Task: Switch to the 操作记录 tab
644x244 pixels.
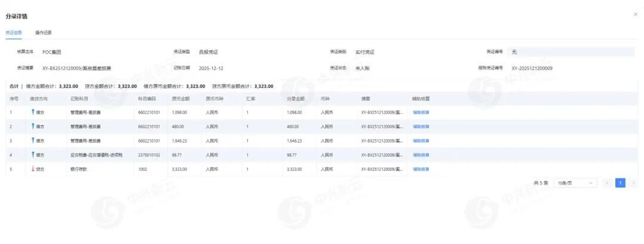Action: 44,32
